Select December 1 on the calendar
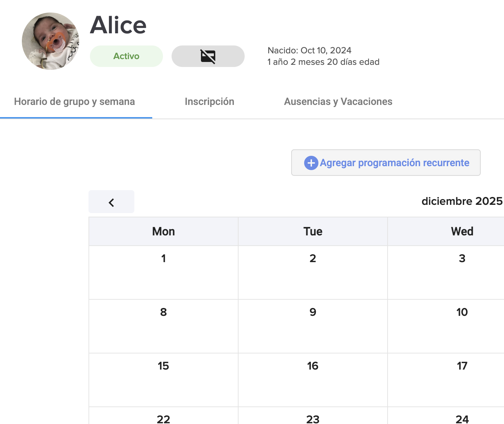The image size is (504, 424). pyautogui.click(x=163, y=273)
